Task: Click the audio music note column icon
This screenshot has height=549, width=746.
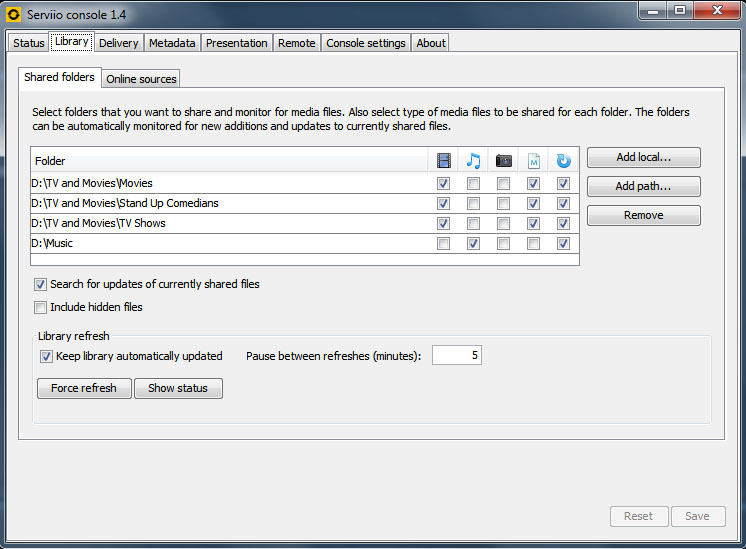Action: [x=473, y=160]
